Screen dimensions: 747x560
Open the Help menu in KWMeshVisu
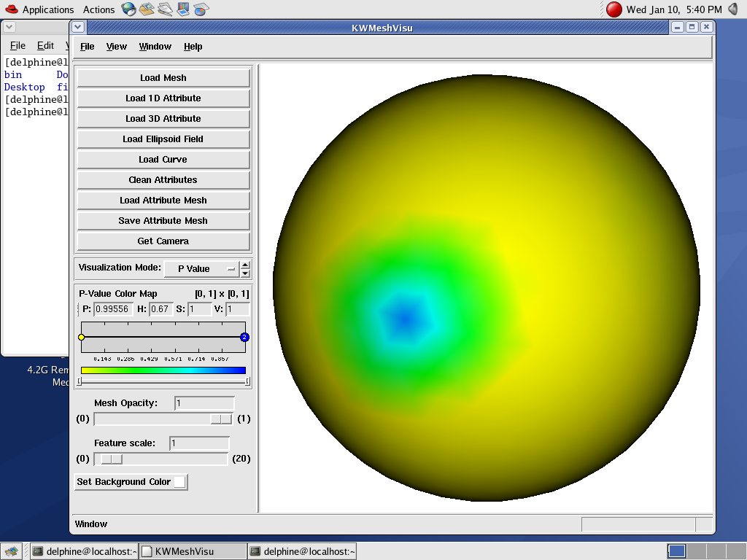click(193, 47)
